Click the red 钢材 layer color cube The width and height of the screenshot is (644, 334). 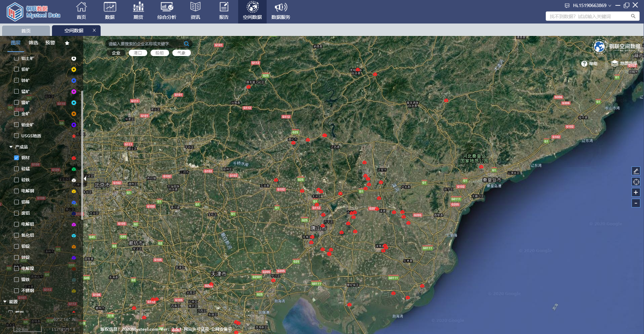click(74, 158)
